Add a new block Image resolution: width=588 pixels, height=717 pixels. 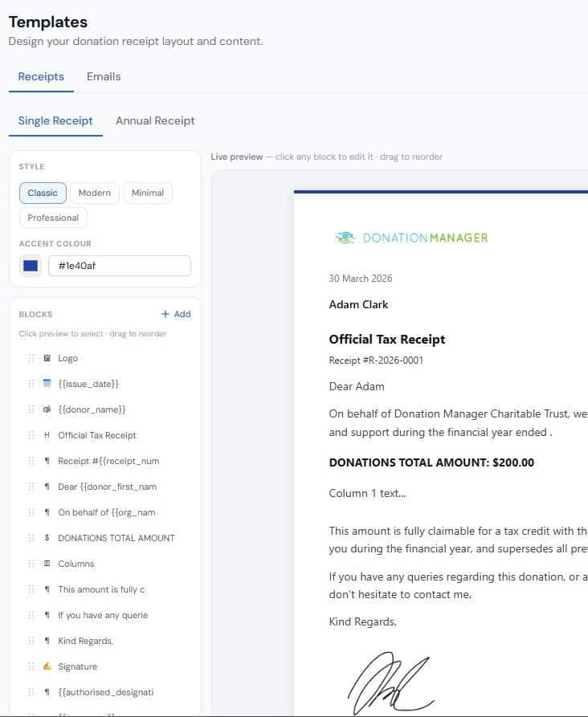click(x=176, y=314)
